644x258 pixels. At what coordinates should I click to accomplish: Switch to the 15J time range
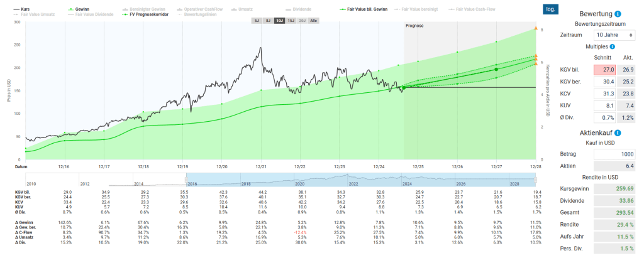291,21
